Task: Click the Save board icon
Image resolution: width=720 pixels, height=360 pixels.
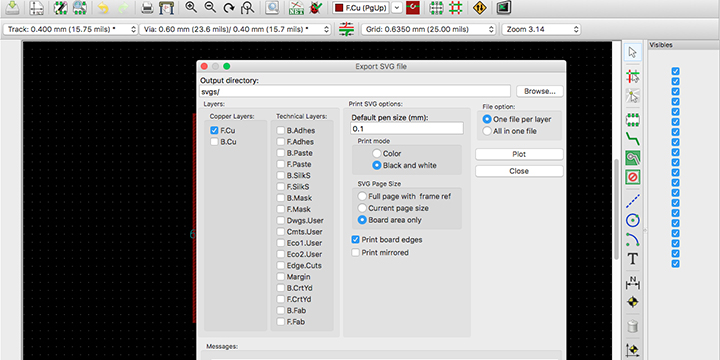Action: 13,7
